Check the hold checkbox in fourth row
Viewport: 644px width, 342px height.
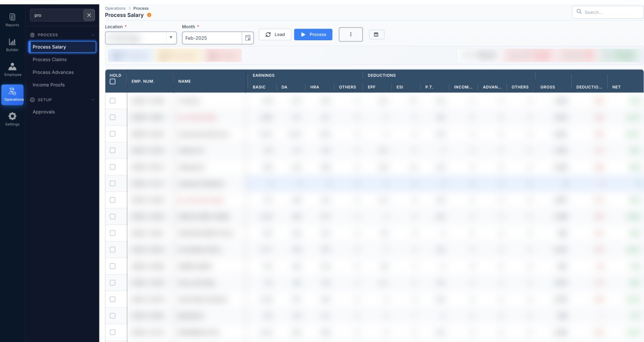[x=113, y=150]
